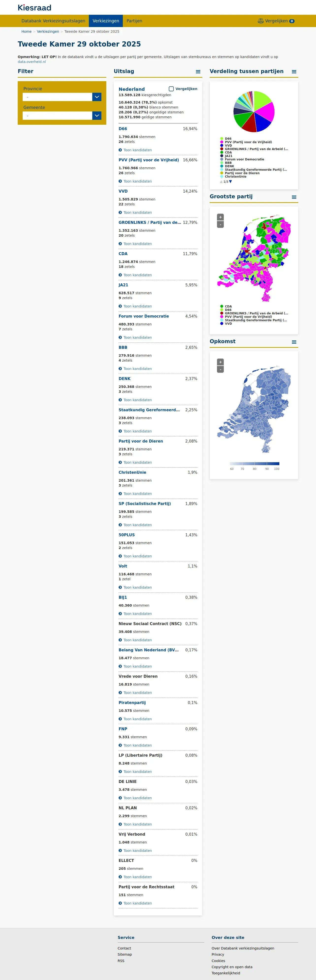
Task: Zoom in on the Grootste partij map
Action: point(221,217)
